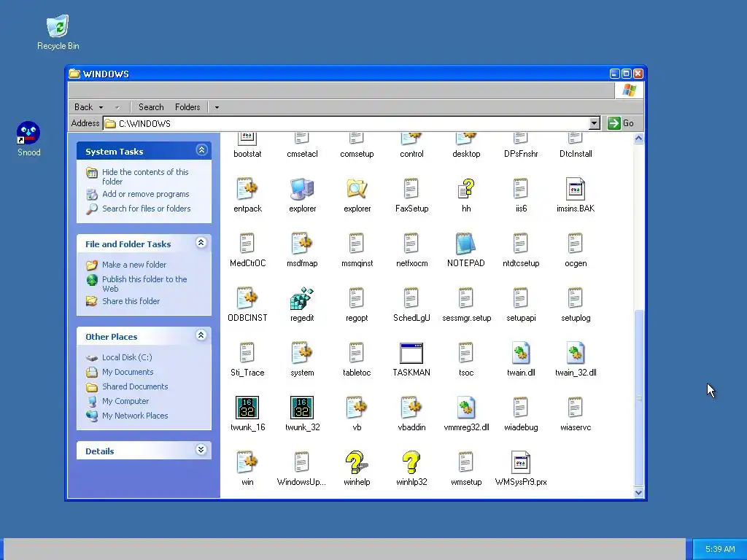Click the vertical scrollbar thumb
The image size is (747, 560).
coord(639,397)
